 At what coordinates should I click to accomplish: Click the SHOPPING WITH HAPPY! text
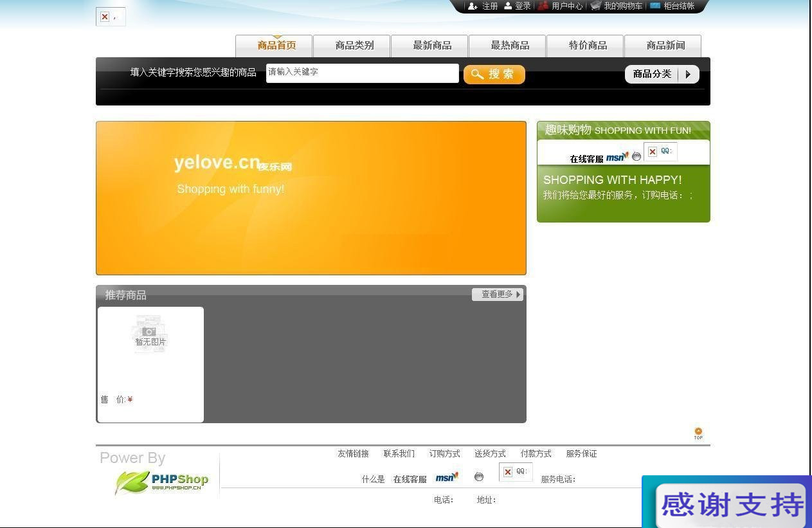pos(613,180)
